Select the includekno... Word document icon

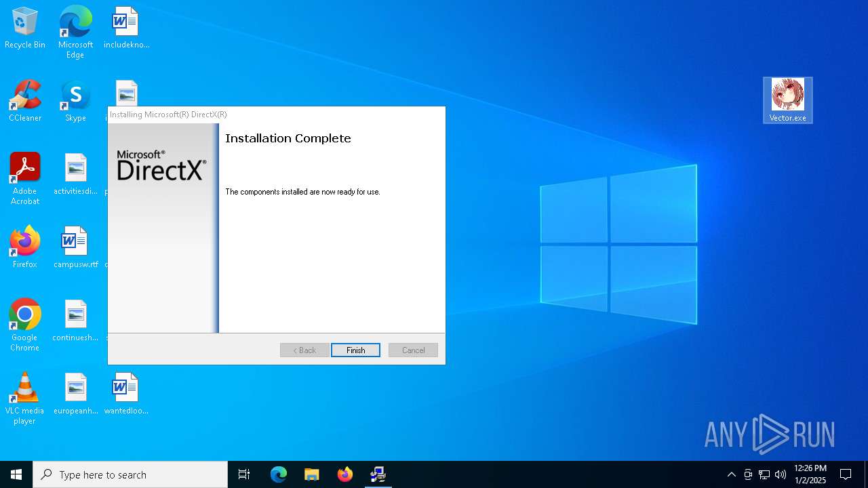126,28
